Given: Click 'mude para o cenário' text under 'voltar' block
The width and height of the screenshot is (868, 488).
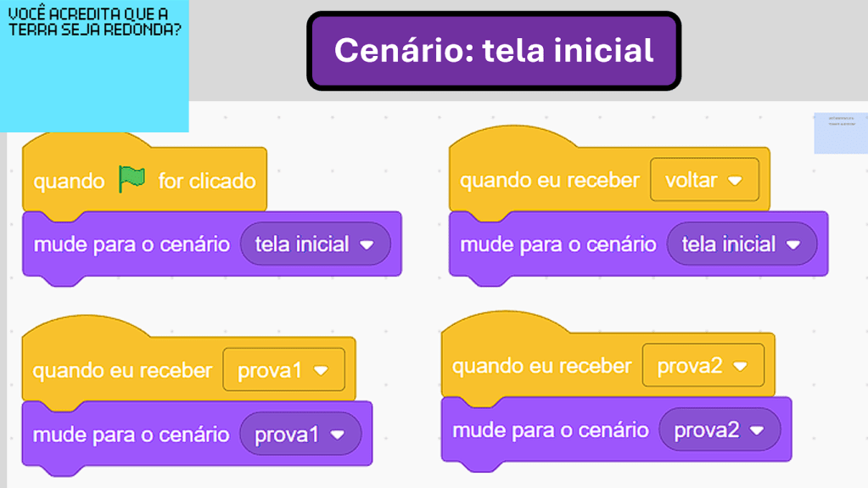Looking at the screenshot, I should 557,244.
